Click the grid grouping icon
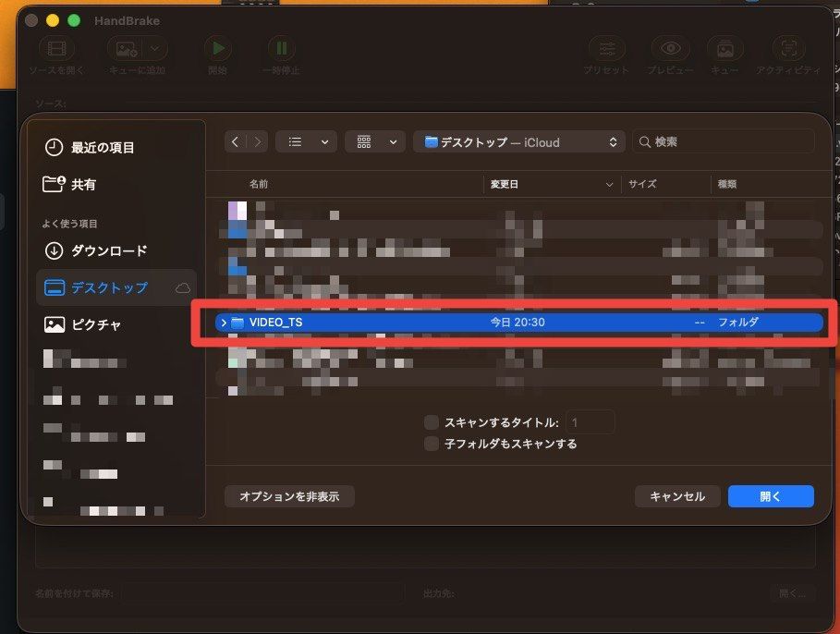Image resolution: width=840 pixels, height=634 pixels. pyautogui.click(x=364, y=142)
